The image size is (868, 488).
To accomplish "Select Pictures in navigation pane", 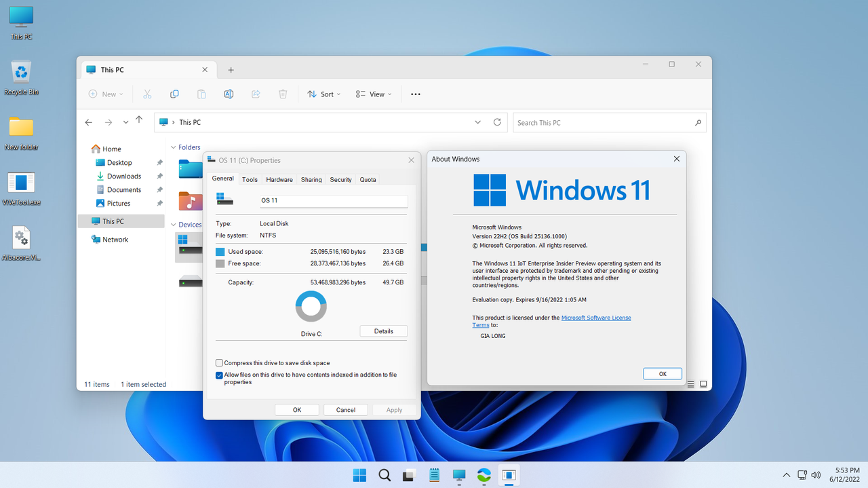I will click(119, 204).
